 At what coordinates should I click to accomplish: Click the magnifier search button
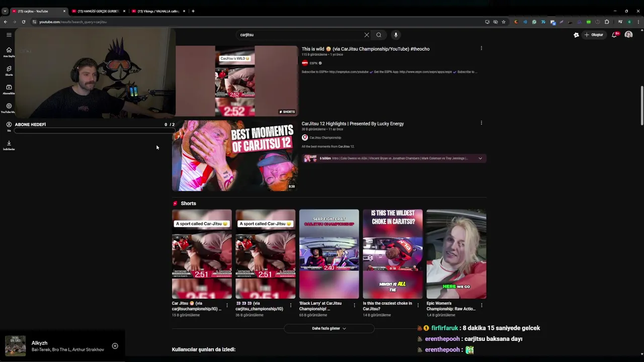(x=379, y=35)
